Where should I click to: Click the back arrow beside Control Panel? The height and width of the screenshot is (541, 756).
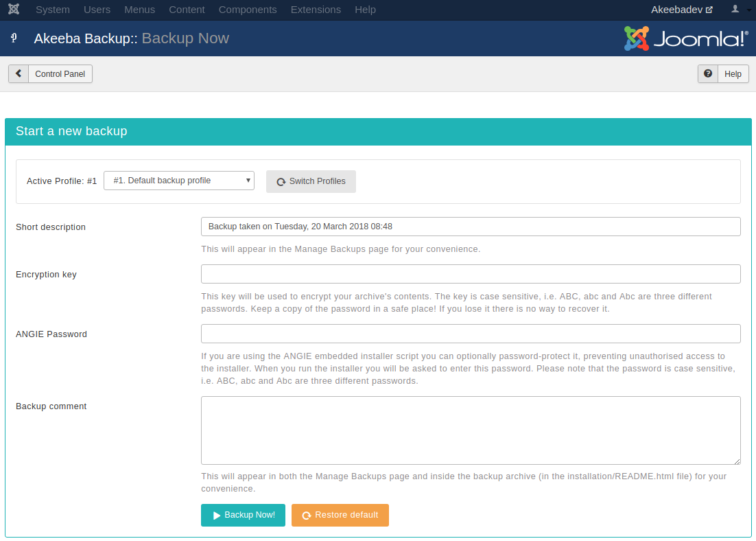click(x=19, y=73)
